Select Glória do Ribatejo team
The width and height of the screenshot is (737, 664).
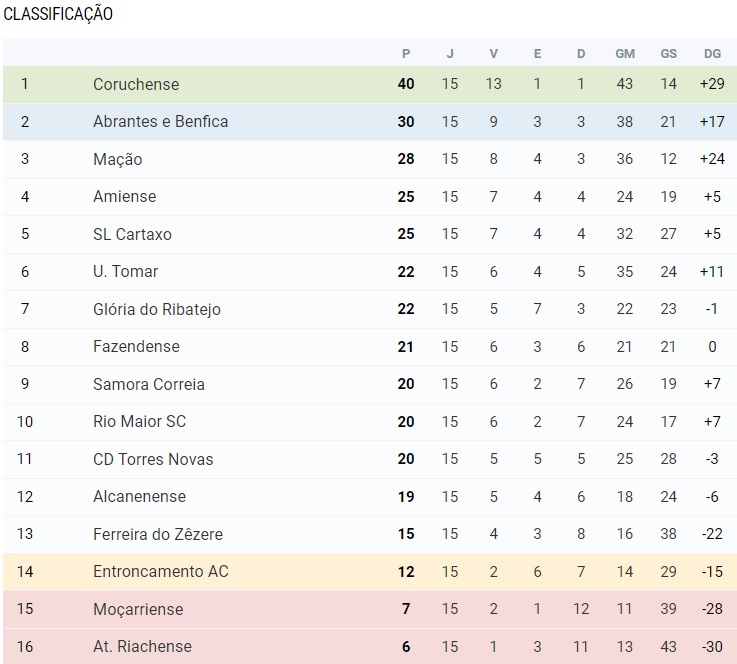tap(156, 309)
